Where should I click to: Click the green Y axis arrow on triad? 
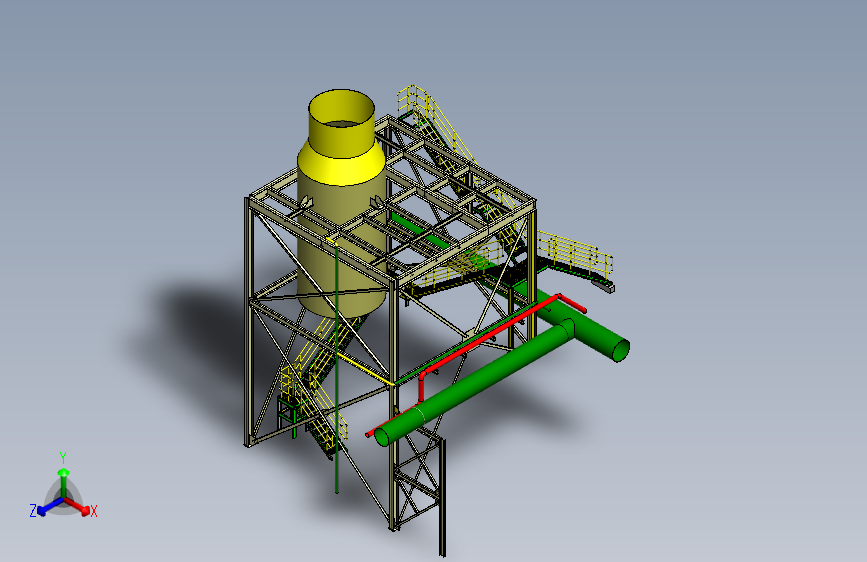tap(64, 482)
